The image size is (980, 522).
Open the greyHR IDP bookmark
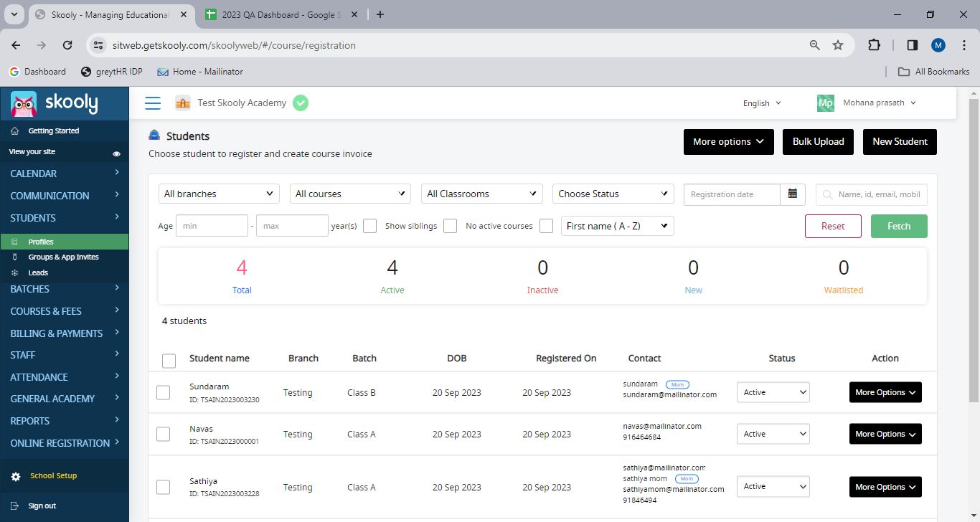click(112, 72)
